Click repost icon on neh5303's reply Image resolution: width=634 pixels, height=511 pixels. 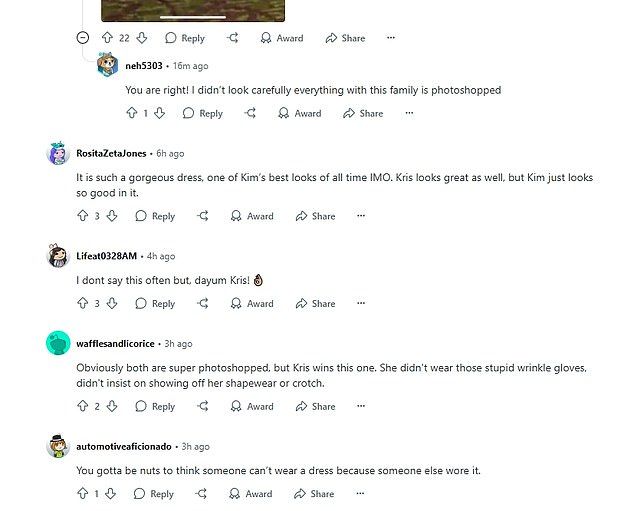click(250, 113)
